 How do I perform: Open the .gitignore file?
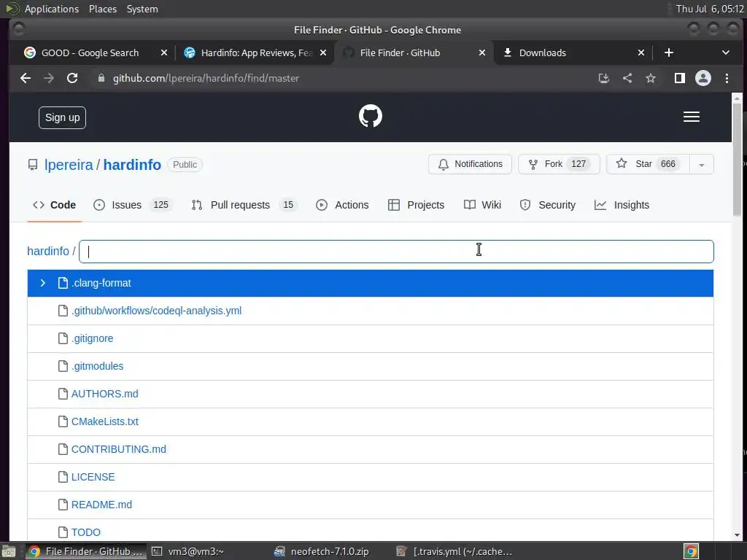click(x=93, y=338)
